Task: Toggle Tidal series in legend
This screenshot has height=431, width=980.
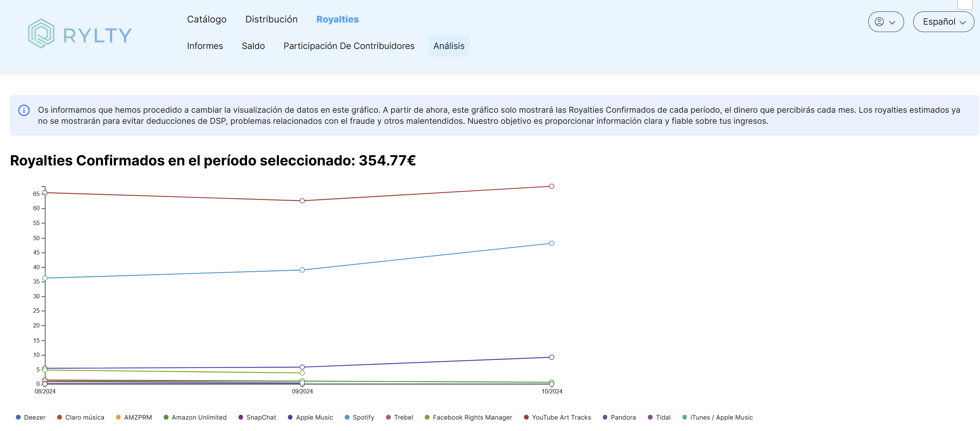Action: click(x=659, y=417)
